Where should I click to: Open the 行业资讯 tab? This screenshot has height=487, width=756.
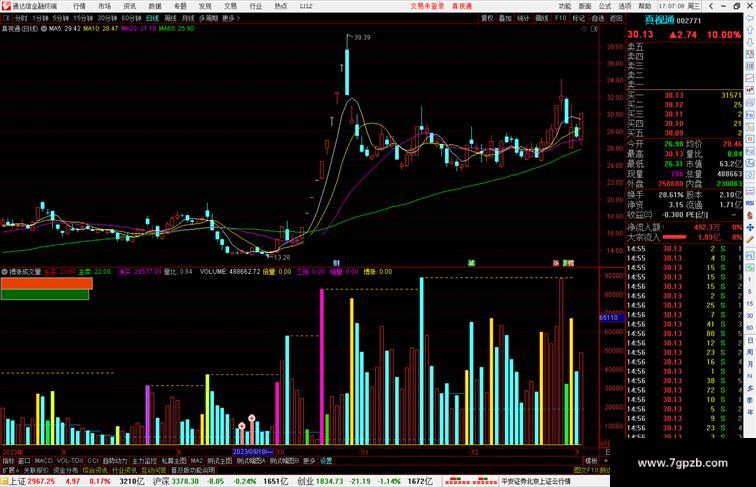pos(124,470)
